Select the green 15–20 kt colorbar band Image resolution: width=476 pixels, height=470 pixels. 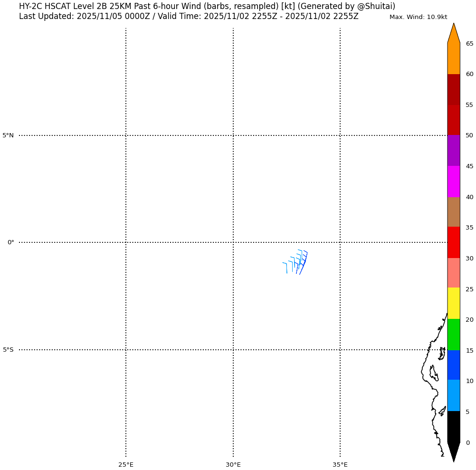pos(454,335)
